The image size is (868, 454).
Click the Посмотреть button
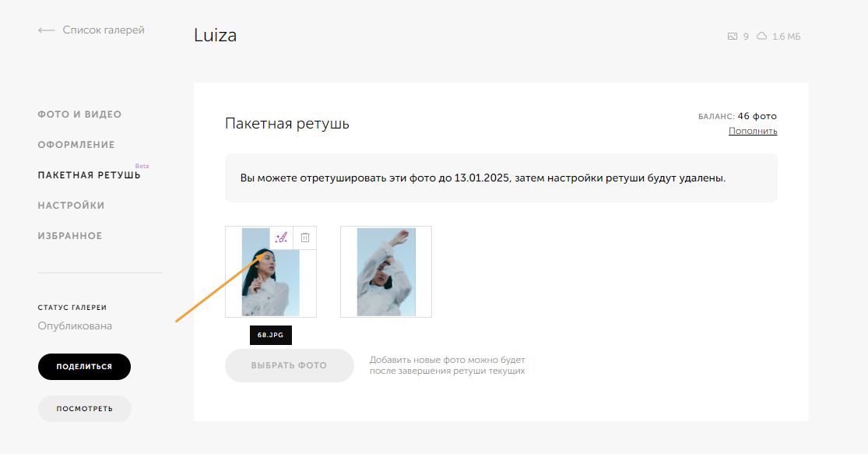click(x=85, y=409)
